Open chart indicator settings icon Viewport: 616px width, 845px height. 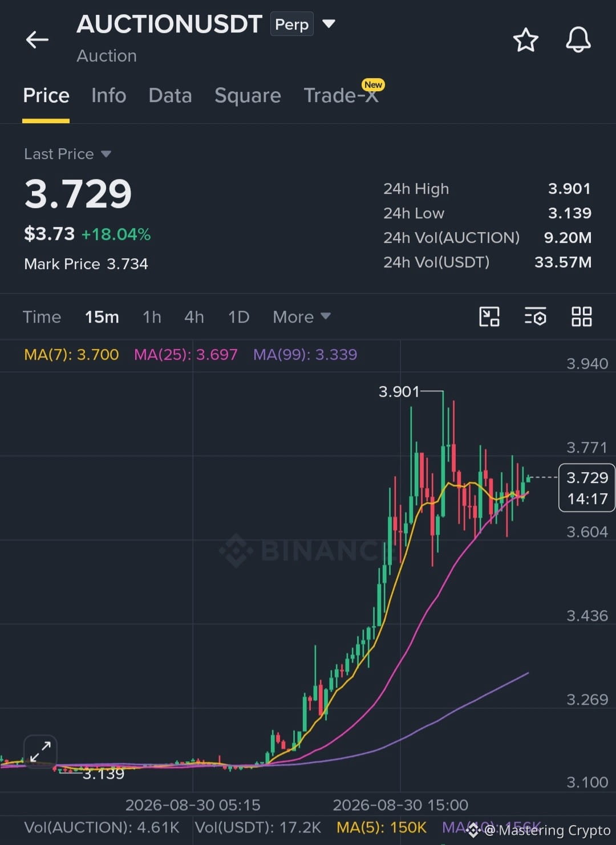pyautogui.click(x=535, y=316)
